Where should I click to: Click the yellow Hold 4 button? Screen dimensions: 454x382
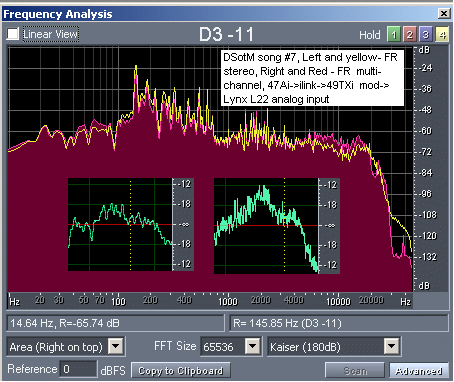(x=442, y=34)
